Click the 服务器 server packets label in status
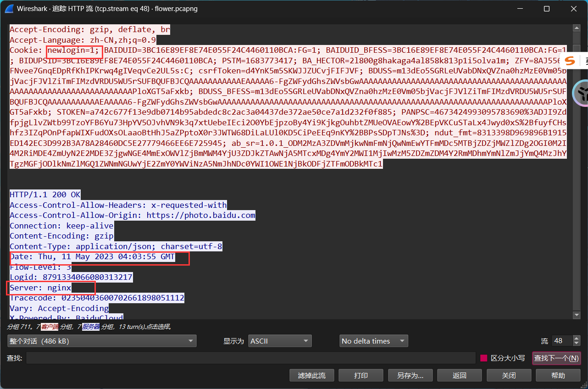Viewport: 588px width, 389px height. 91,327
